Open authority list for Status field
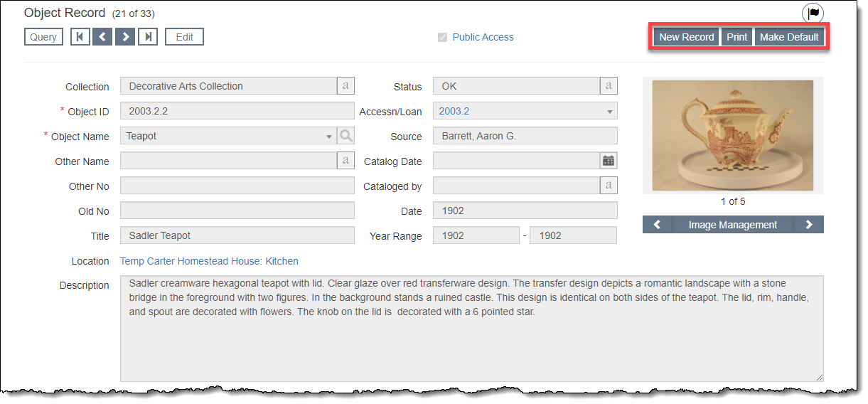 609,86
